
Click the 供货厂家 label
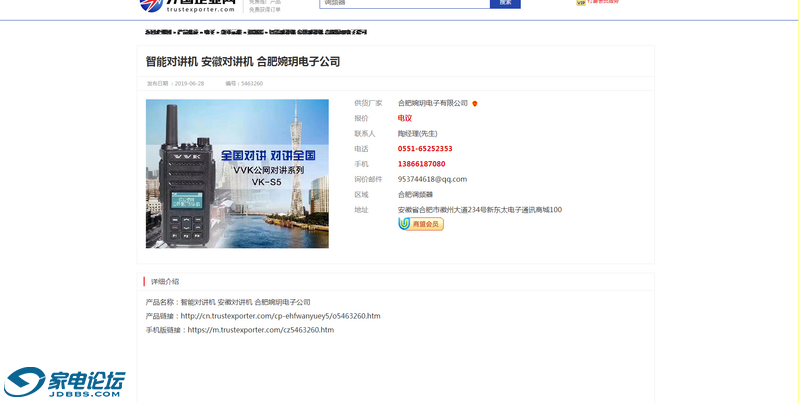[368, 103]
